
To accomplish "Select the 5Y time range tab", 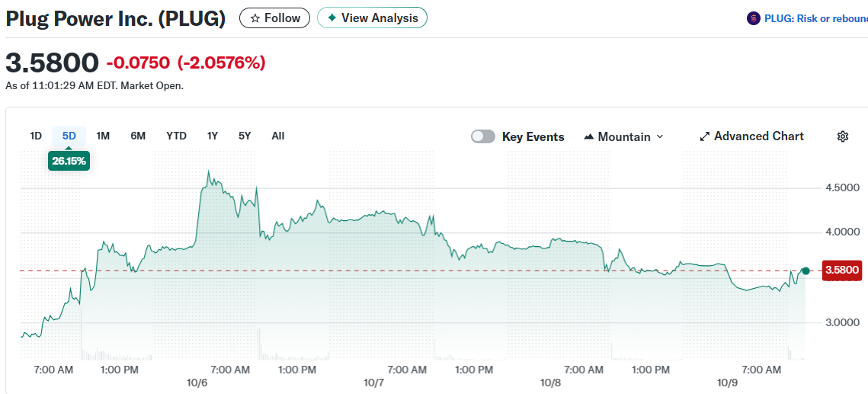I will (x=245, y=136).
